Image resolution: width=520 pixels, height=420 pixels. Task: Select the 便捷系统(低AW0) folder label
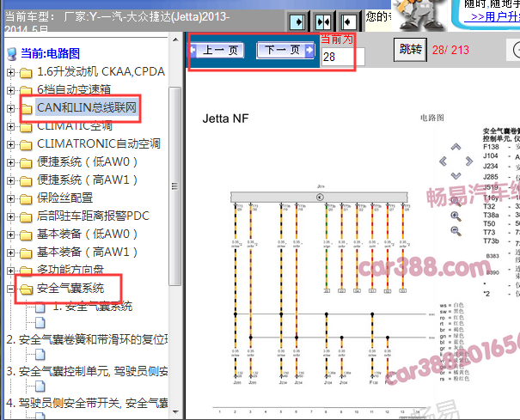coord(87,161)
